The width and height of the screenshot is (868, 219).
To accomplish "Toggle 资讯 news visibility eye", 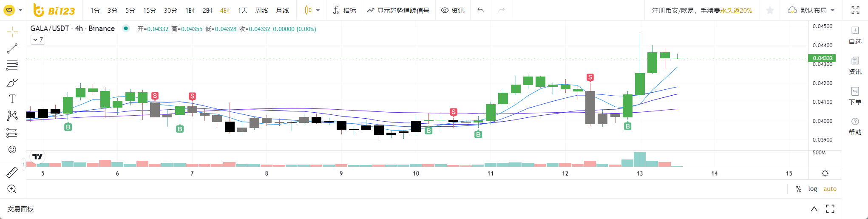I will (x=453, y=10).
